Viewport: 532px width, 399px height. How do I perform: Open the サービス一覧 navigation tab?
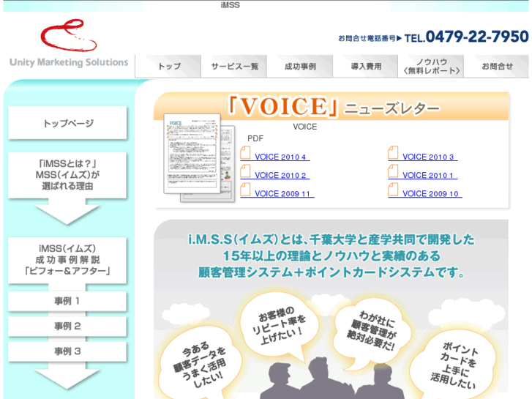pos(234,66)
